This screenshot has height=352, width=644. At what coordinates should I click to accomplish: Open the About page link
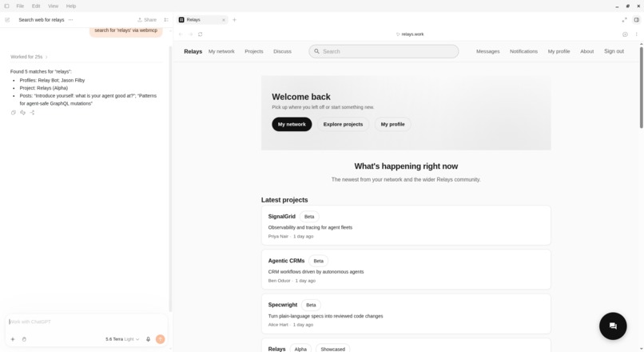pos(587,51)
